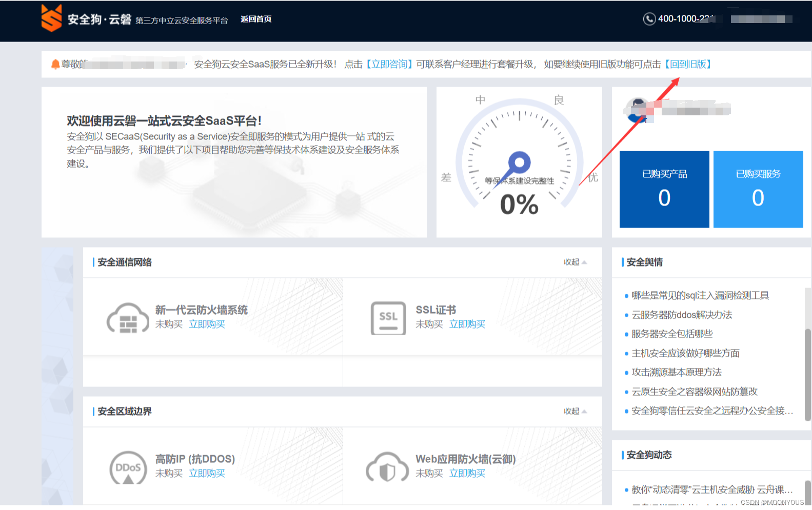Collapse the 安全区域边界 section with 收起

(x=575, y=411)
